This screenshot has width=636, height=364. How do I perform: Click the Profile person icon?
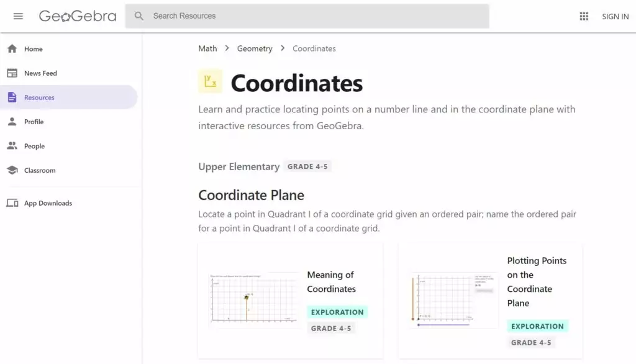point(12,122)
